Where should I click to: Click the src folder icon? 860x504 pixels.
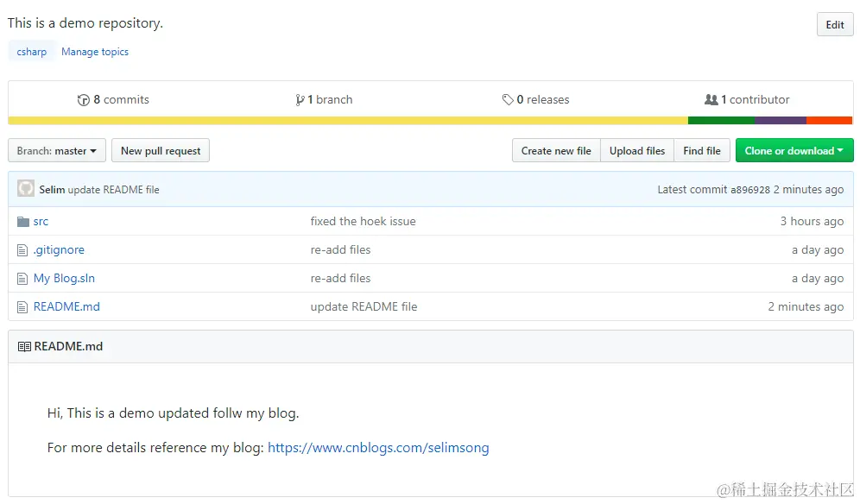[x=23, y=222]
